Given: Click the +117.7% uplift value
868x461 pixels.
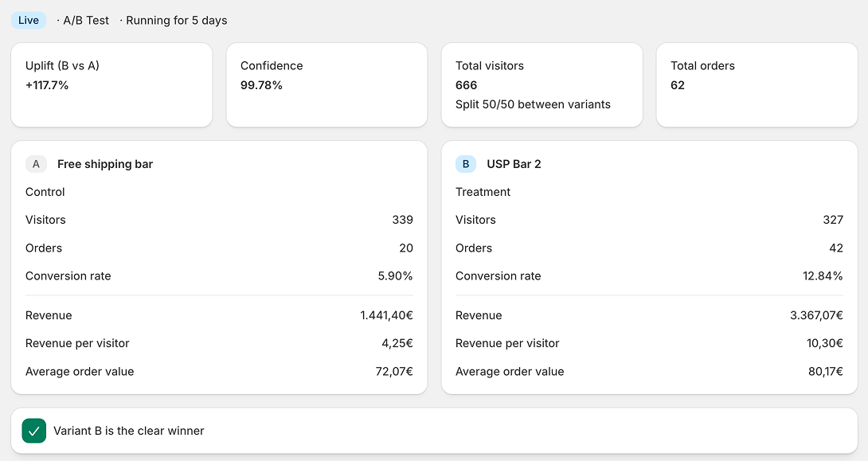Looking at the screenshot, I should [47, 85].
